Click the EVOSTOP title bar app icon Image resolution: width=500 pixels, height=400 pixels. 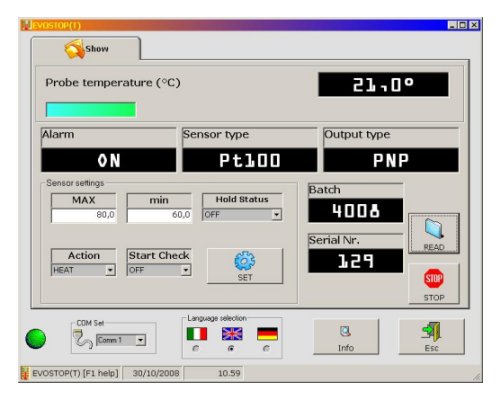(26, 25)
